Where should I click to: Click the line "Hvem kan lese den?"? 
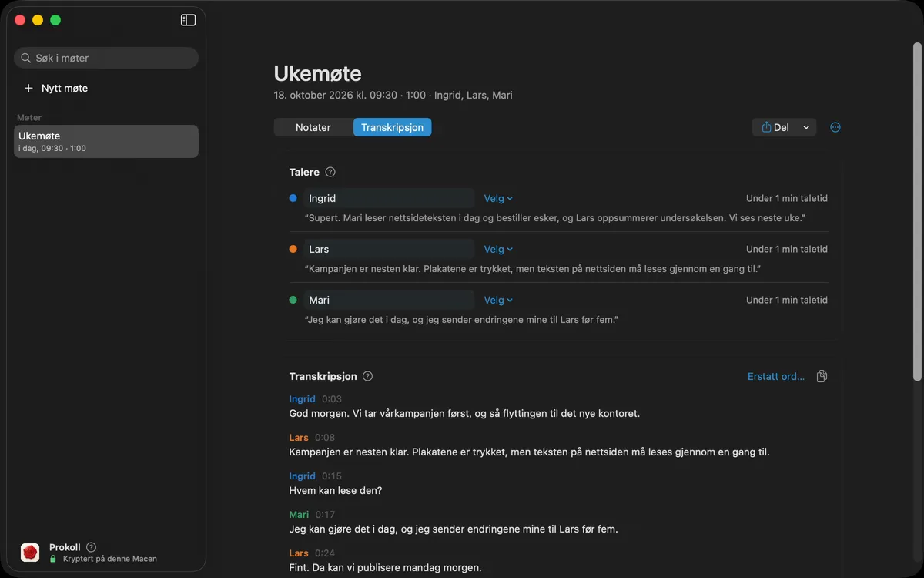pyautogui.click(x=336, y=490)
